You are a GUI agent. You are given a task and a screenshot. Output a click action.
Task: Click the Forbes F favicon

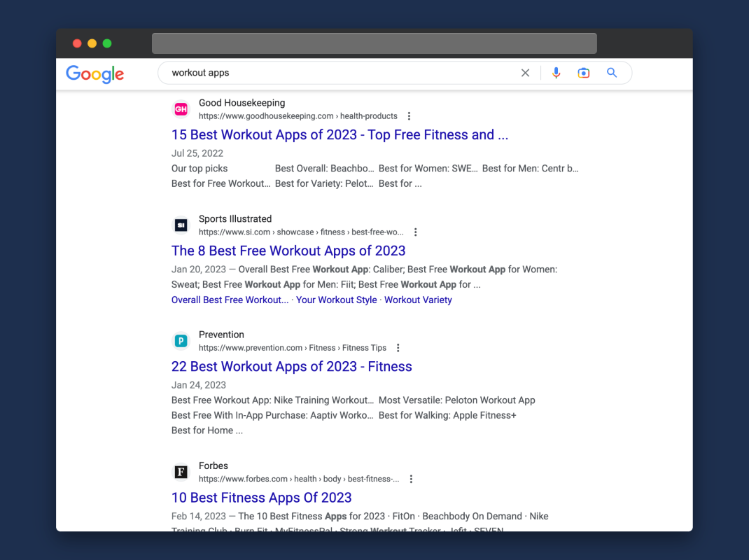181,472
